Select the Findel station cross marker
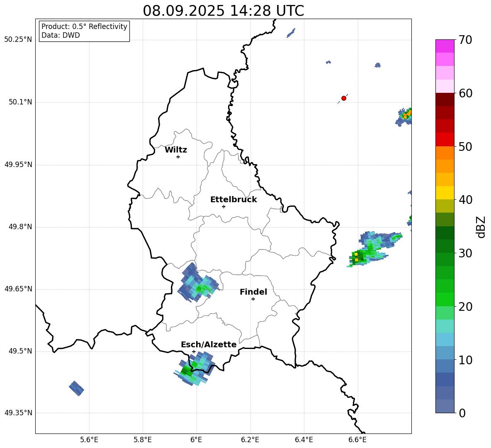 253,299
